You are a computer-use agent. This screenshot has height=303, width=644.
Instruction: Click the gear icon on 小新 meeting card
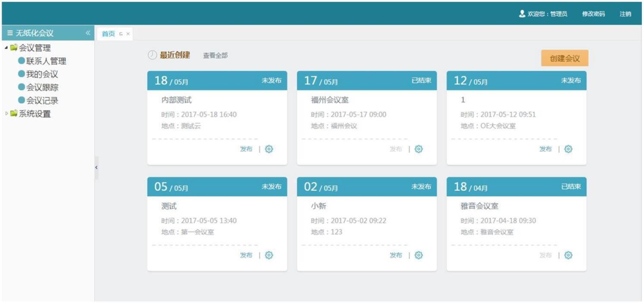(418, 255)
